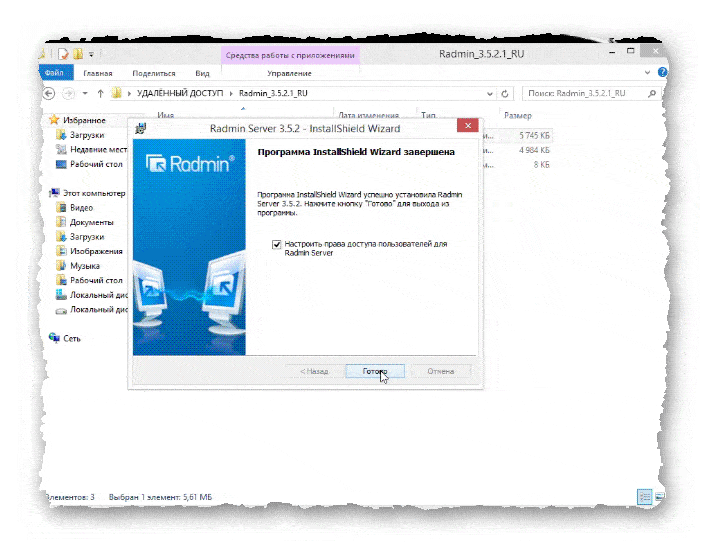Screen dimensions: 704x544
Task: Open the recent locations dropdown arrow
Action: [x=85, y=93]
